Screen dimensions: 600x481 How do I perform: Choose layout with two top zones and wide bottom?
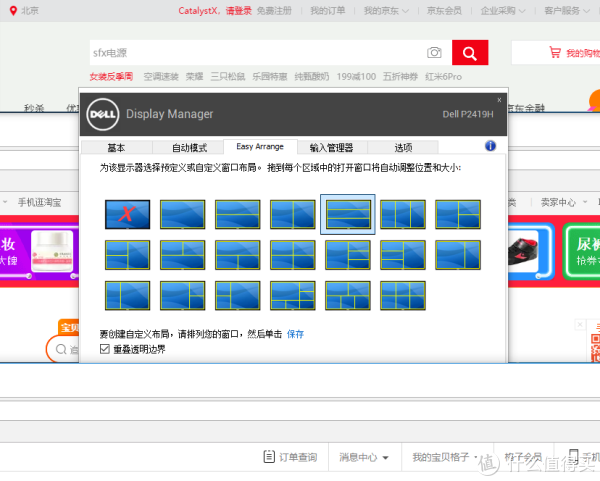183,255
